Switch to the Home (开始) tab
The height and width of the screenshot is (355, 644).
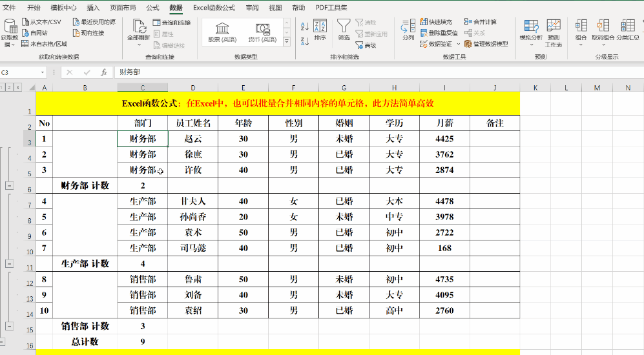tap(34, 8)
